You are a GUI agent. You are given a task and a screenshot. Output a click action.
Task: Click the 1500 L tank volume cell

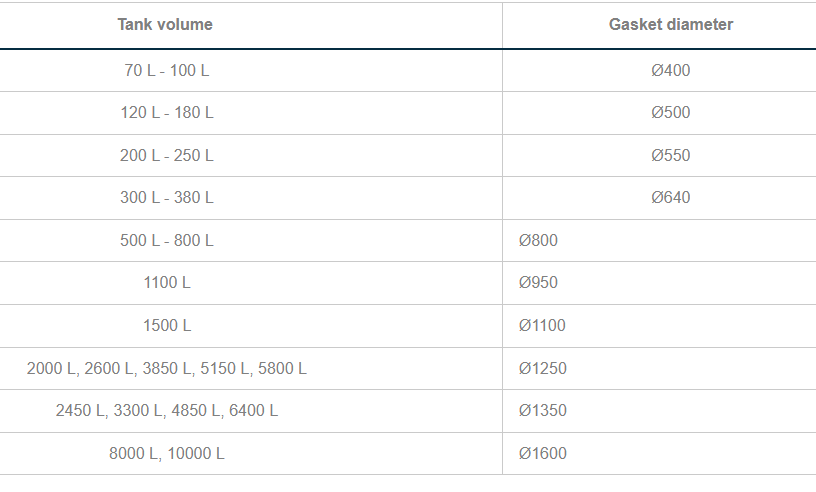pos(166,326)
